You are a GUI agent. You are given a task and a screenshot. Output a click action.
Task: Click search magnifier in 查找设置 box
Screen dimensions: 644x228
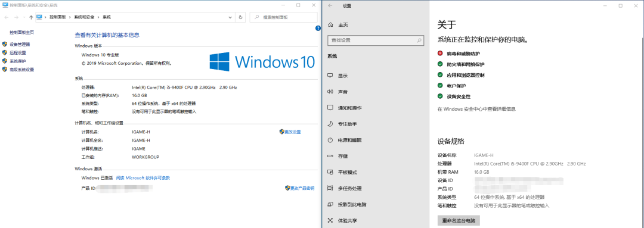(x=419, y=40)
